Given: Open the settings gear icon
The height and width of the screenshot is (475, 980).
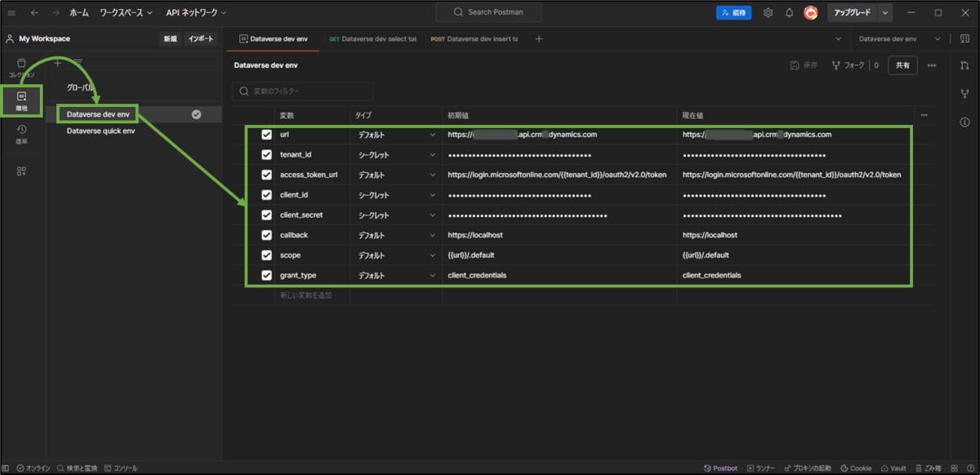Looking at the screenshot, I should pos(768,12).
